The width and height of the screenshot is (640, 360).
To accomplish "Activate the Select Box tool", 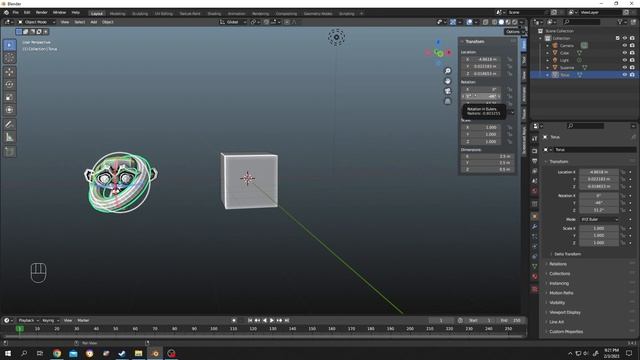I will [x=9, y=45].
